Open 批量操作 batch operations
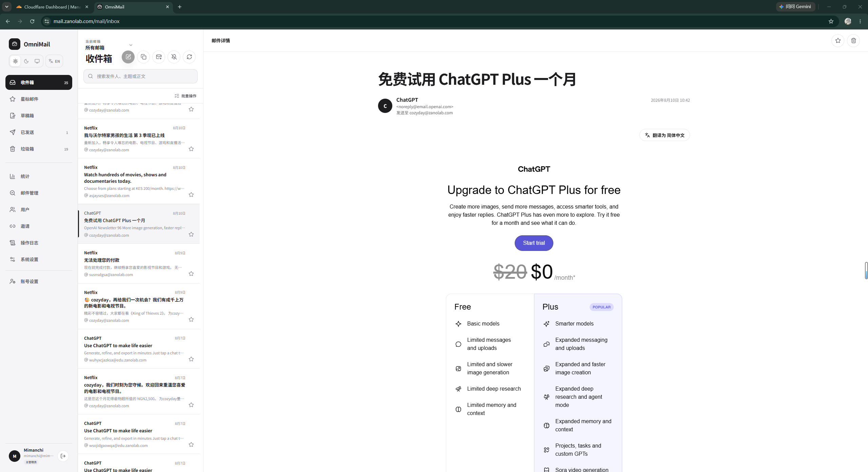 click(185, 96)
